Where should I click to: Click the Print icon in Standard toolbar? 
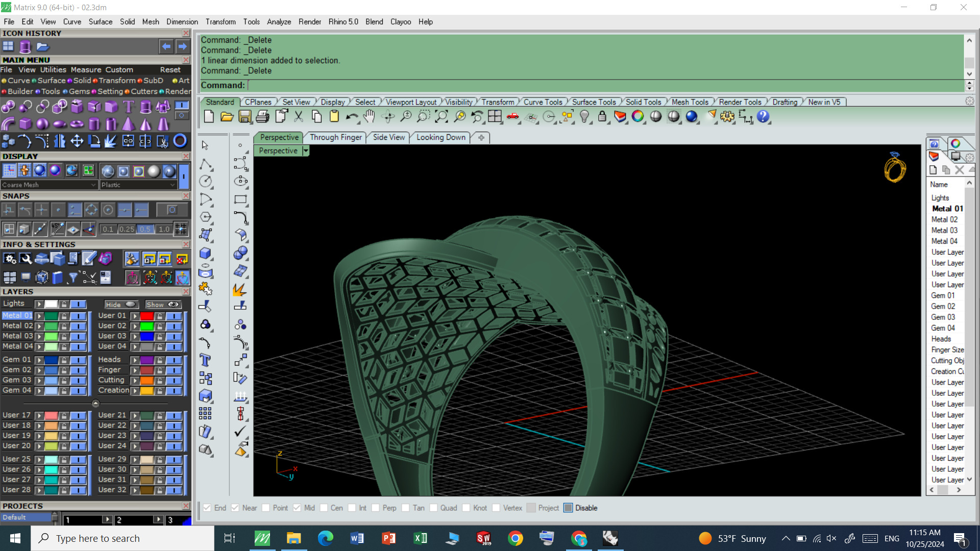(x=262, y=117)
